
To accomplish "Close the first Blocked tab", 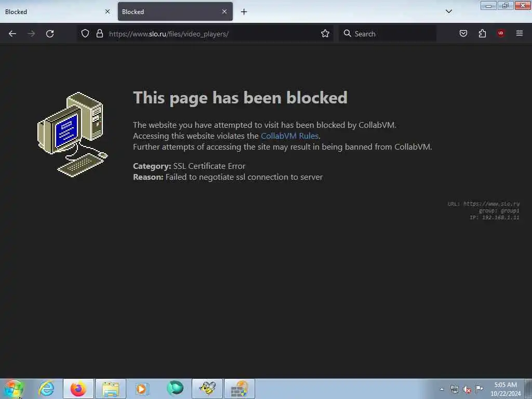I will [108, 11].
